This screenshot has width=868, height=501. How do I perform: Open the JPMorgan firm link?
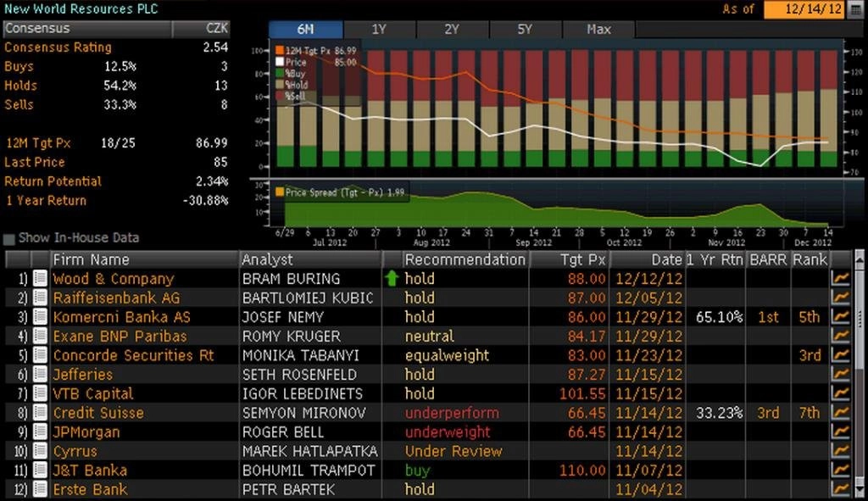click(x=86, y=431)
